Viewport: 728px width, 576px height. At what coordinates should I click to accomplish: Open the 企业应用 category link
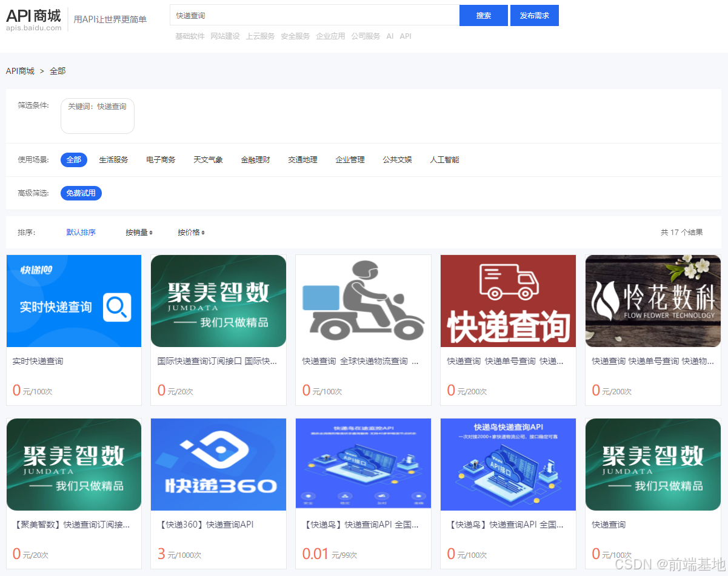pyautogui.click(x=330, y=36)
